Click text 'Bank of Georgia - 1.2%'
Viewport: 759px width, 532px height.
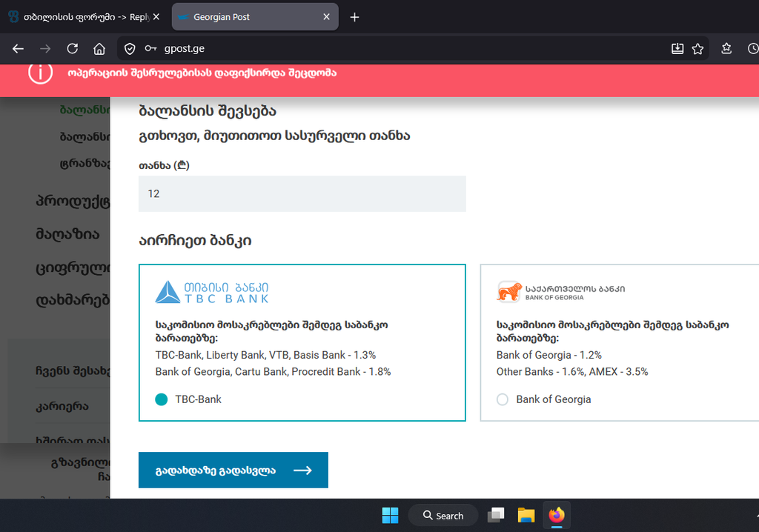click(x=549, y=355)
